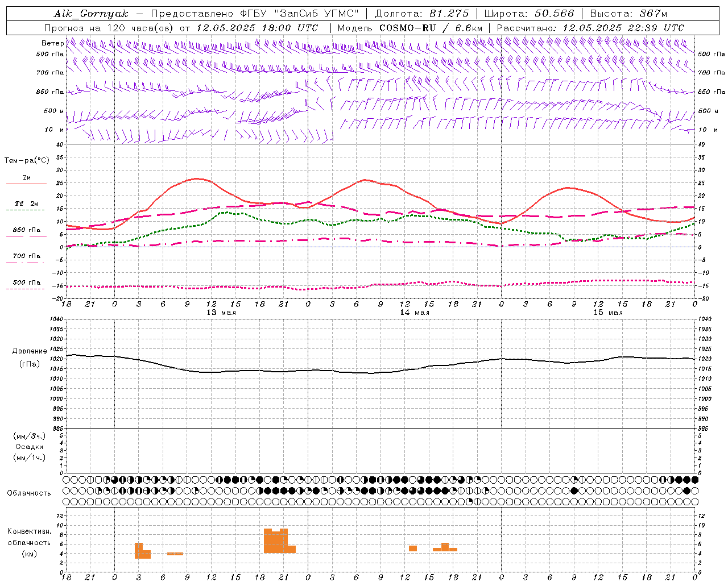Click the '13 мая' date label
This screenshot has height=582, width=728.
coord(221,313)
